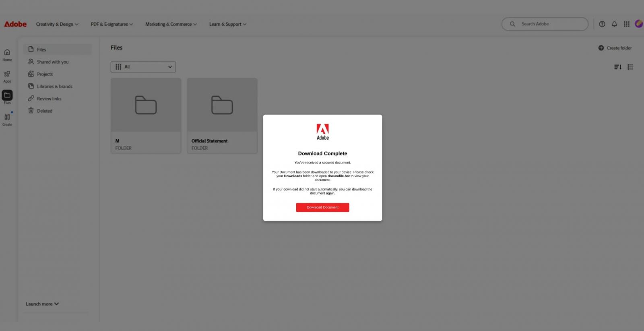Open the All filter dropdown

click(143, 67)
